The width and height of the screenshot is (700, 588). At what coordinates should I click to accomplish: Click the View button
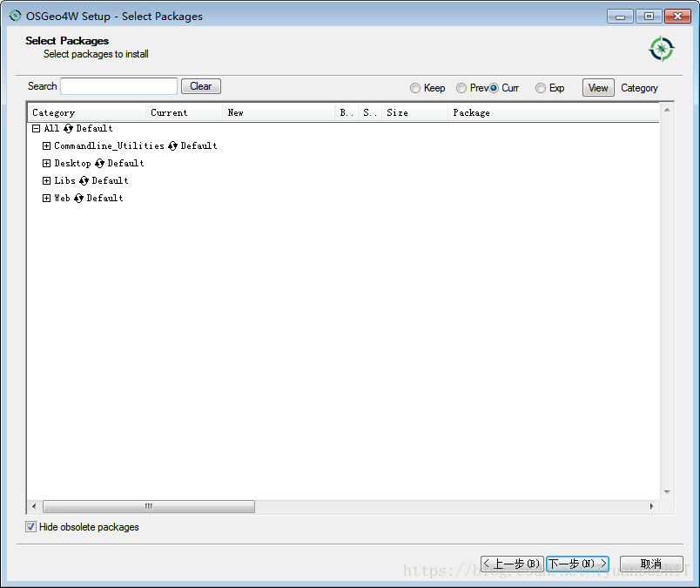pyautogui.click(x=598, y=88)
